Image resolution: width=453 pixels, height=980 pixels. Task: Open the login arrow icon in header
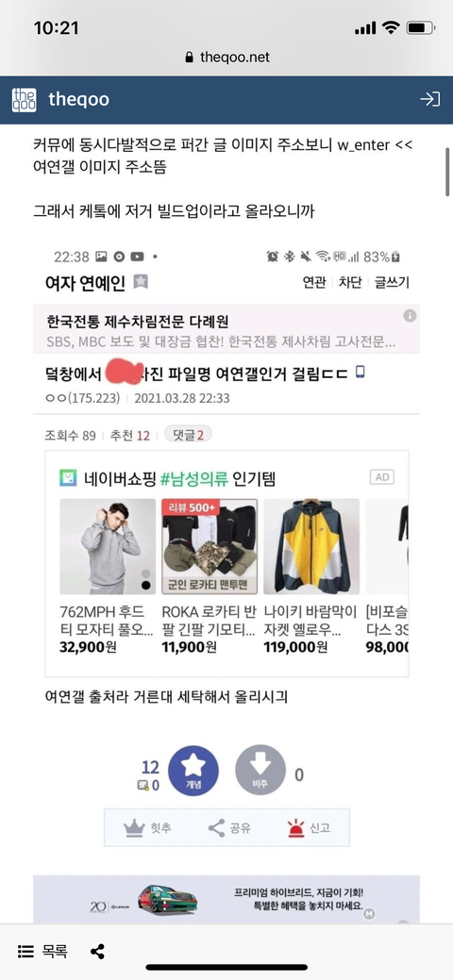(429, 99)
